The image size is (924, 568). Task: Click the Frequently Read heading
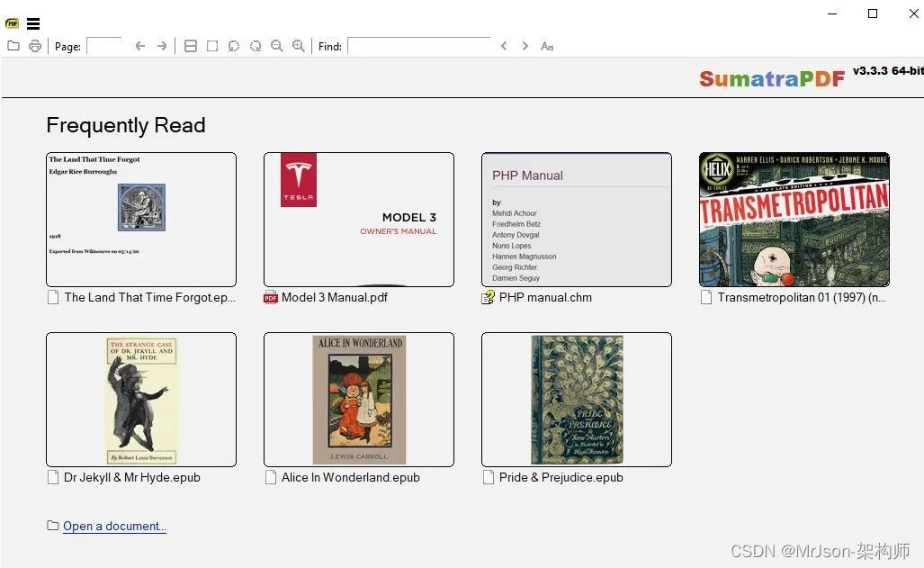[x=126, y=125]
